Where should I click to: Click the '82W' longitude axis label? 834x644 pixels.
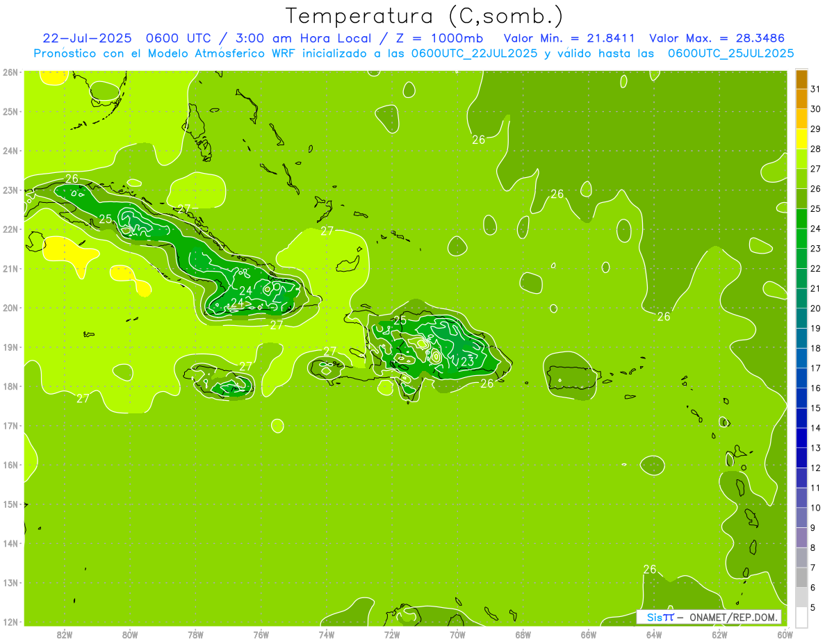pos(65,634)
